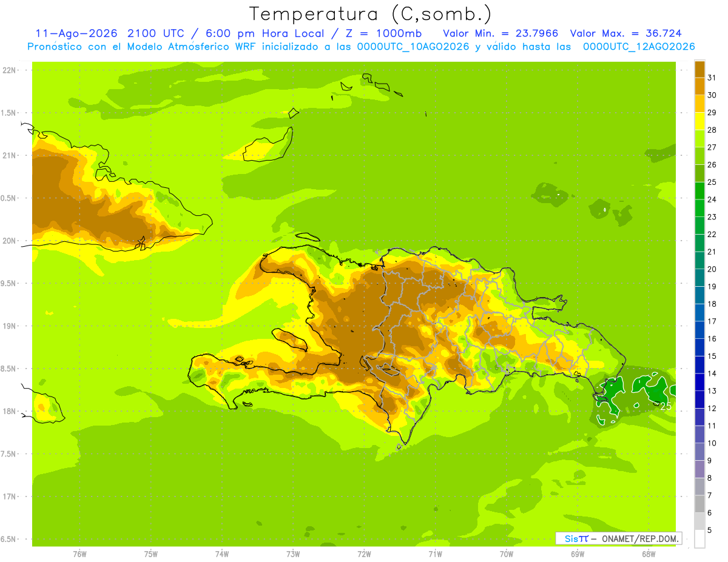Click legend value 8
Image resolution: width=728 pixels, height=562 pixels.
(x=710, y=478)
